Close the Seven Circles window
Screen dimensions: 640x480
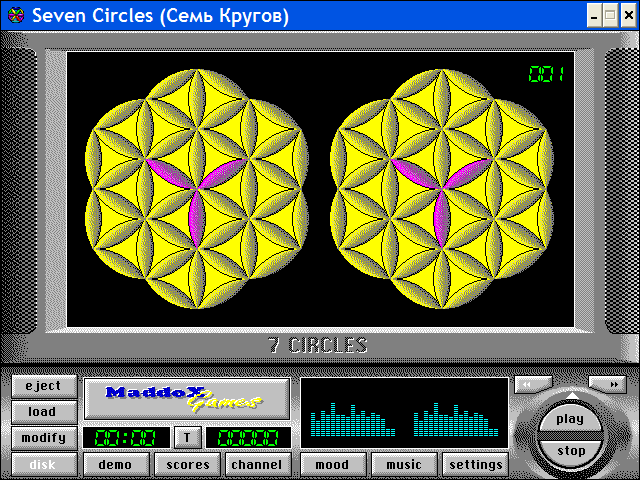pos(629,16)
